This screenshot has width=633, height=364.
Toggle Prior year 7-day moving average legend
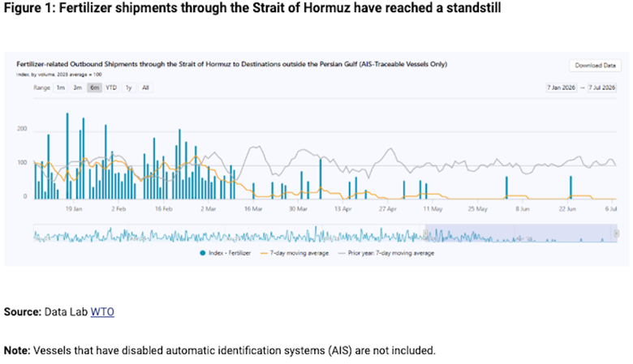(386, 253)
